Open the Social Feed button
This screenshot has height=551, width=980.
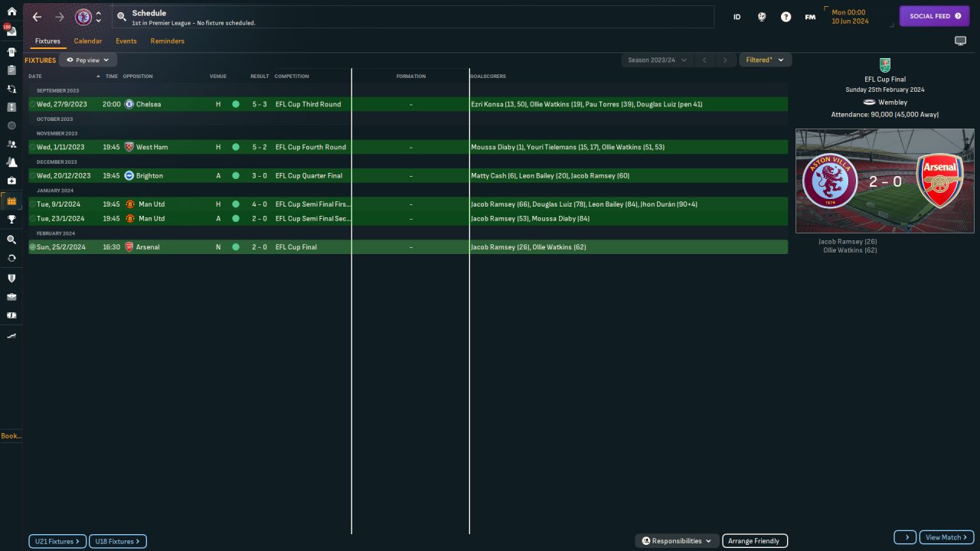coord(934,16)
